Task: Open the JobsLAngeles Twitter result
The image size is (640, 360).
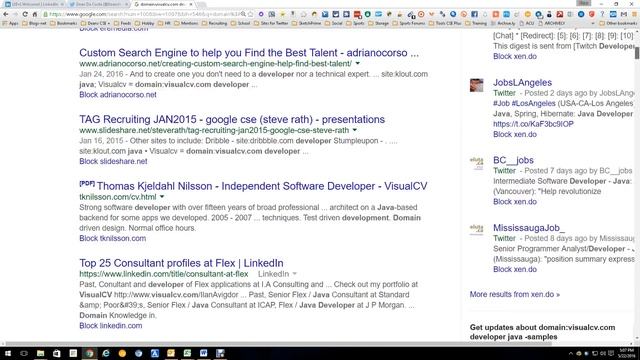Action: point(522,82)
